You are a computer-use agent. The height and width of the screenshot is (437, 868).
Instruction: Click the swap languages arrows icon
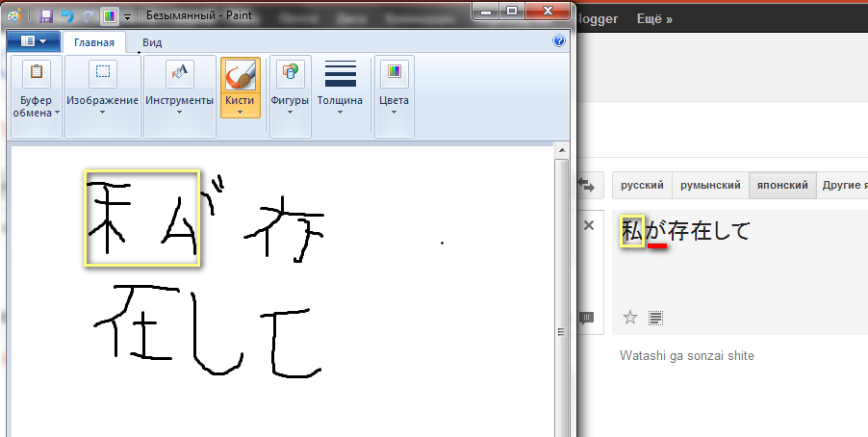click(586, 184)
